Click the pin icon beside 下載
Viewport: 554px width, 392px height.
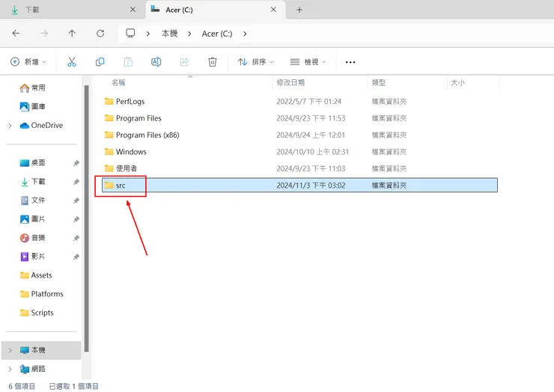click(x=76, y=182)
